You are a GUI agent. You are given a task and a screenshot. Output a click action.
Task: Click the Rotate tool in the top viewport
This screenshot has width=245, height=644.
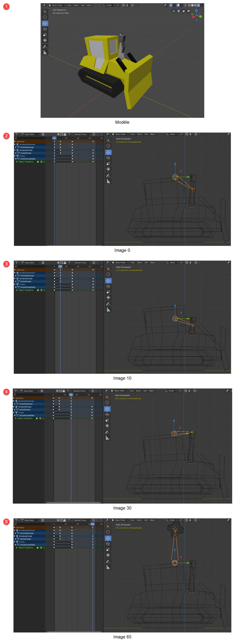click(45, 29)
